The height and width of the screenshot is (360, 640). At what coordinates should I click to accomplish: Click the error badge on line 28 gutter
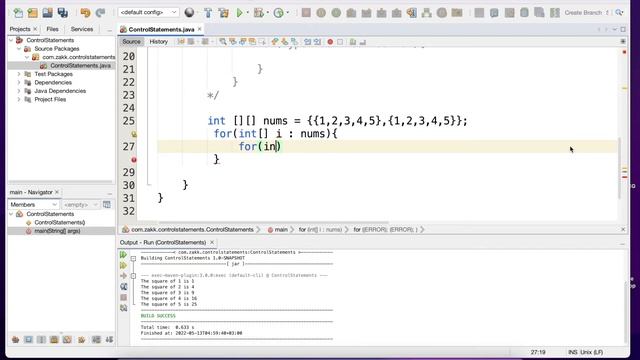(x=134, y=160)
